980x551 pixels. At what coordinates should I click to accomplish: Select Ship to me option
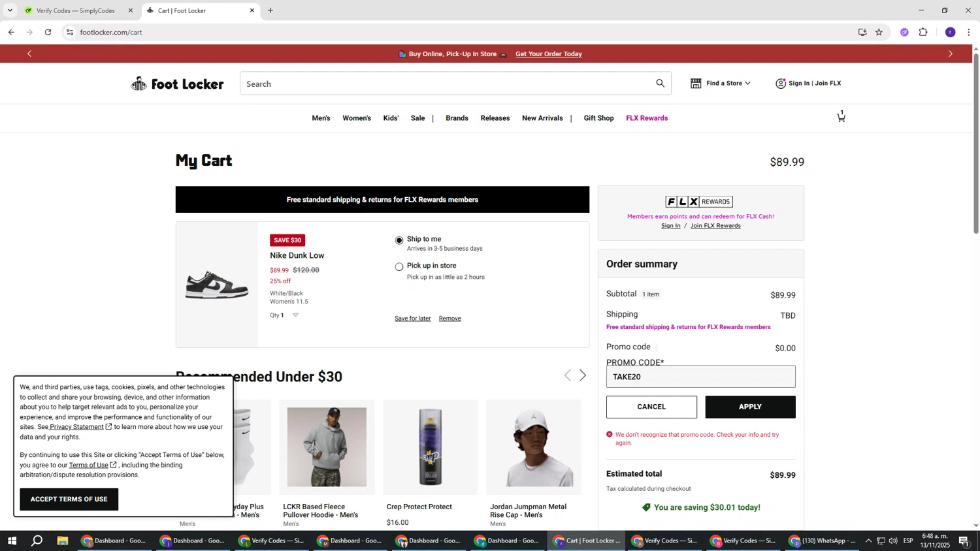tap(399, 240)
